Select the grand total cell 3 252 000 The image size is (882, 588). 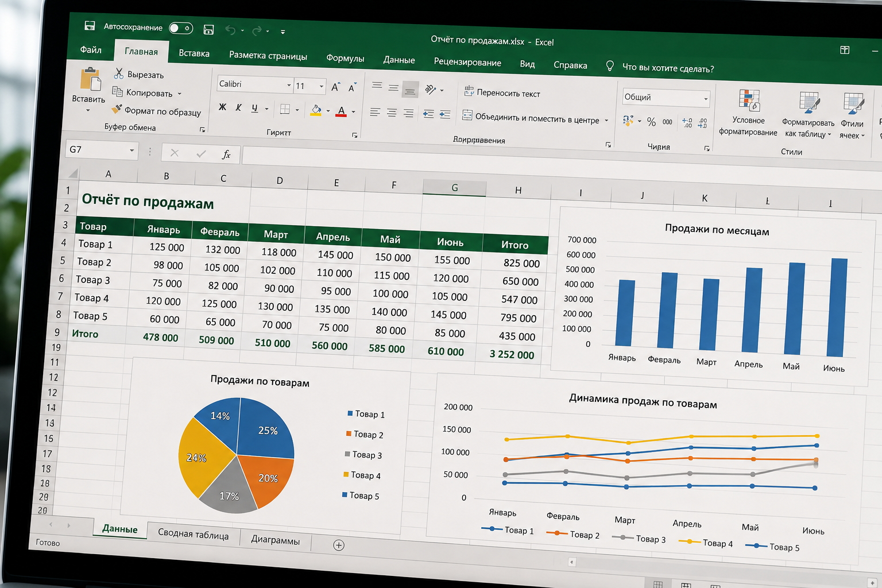(x=512, y=354)
